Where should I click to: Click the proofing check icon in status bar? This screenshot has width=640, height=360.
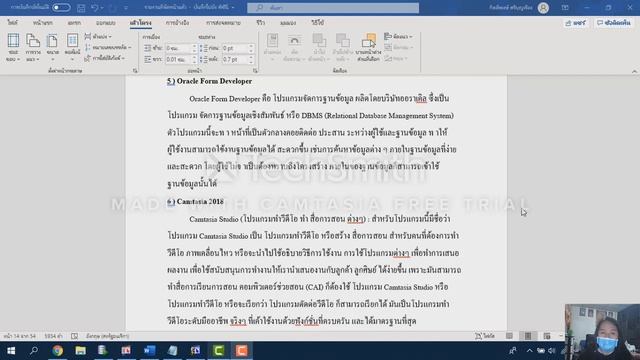74,336
